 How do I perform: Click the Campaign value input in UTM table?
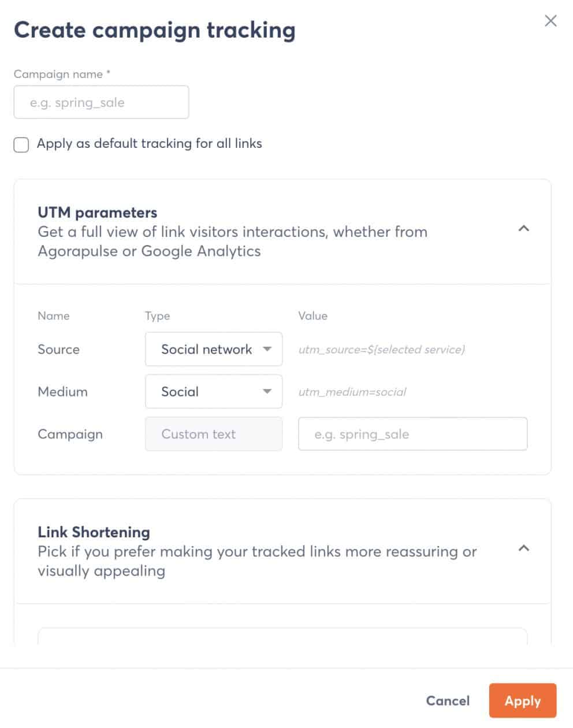tap(412, 434)
